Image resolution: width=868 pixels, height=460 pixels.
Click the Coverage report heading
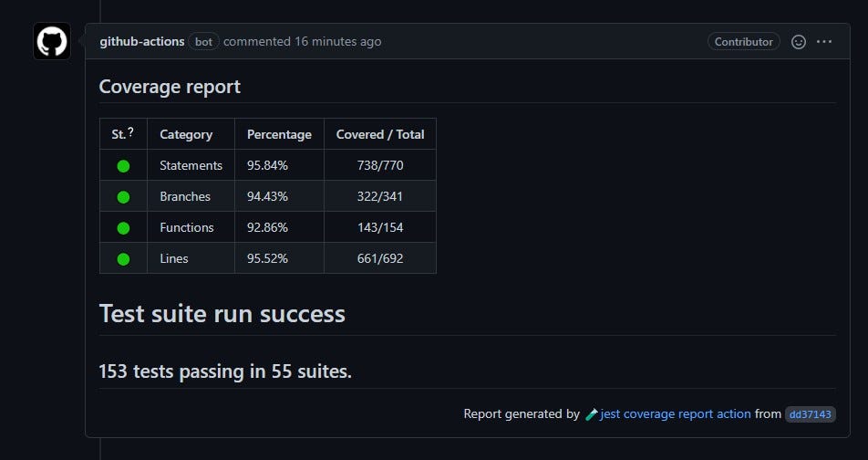(x=170, y=87)
